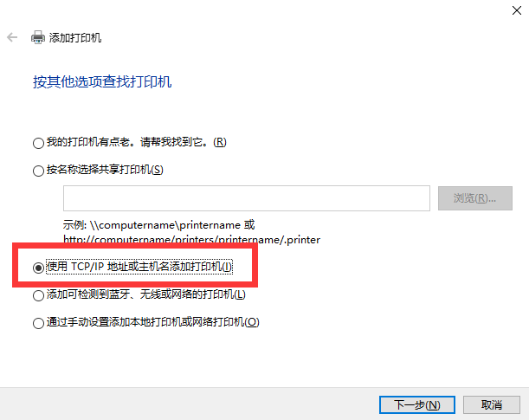Click the back arrow icon

point(12,37)
